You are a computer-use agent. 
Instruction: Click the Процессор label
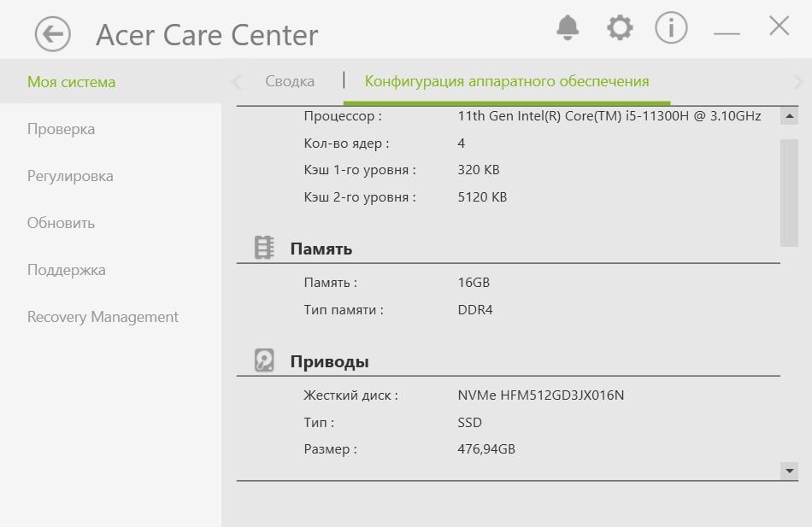343,116
